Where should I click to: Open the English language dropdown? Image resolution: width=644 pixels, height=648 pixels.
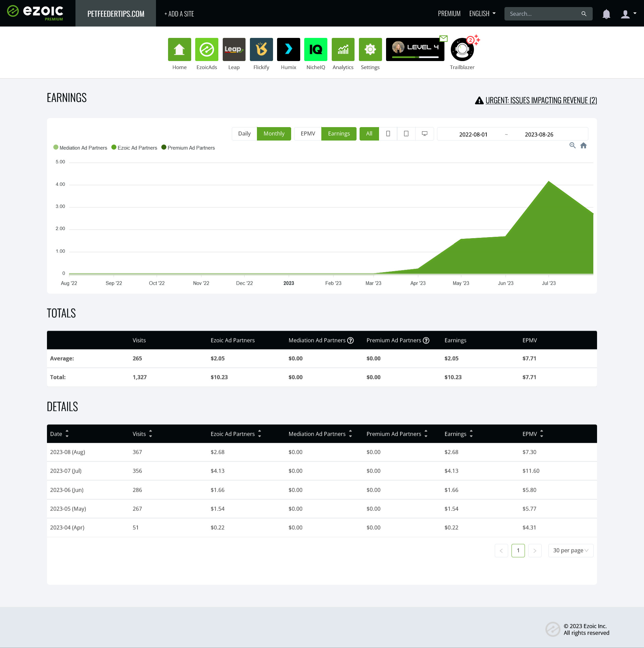[x=482, y=14]
